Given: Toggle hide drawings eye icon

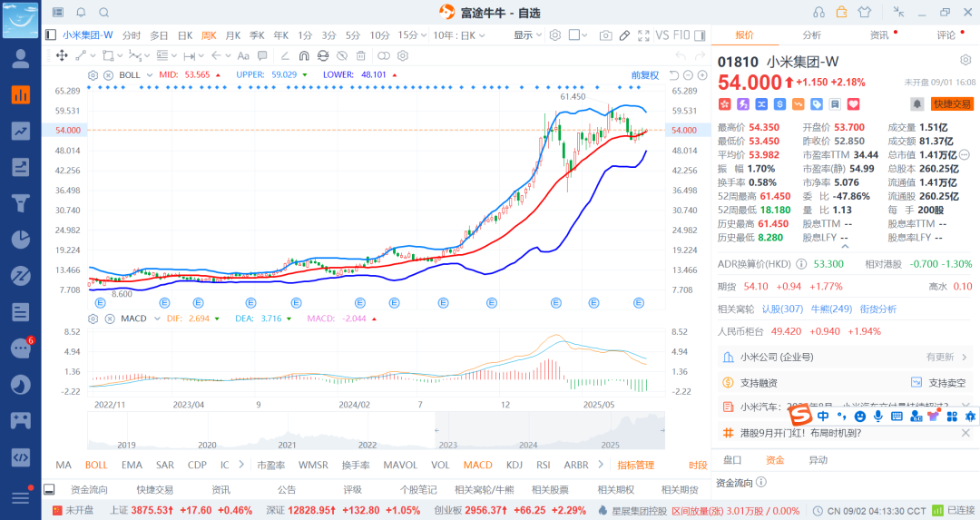Looking at the screenshot, I should (342, 55).
